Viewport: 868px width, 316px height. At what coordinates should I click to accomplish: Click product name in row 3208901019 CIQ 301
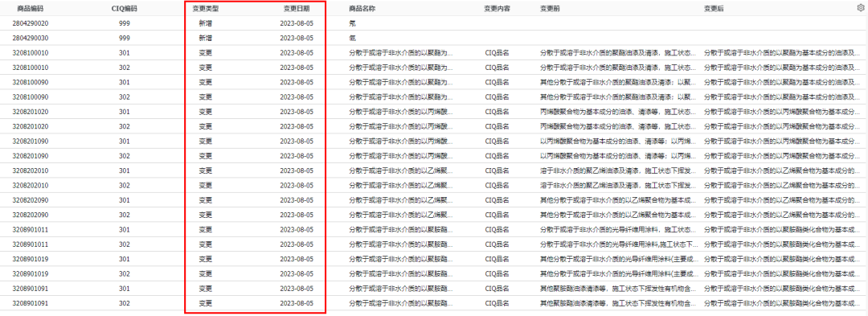[x=401, y=259]
